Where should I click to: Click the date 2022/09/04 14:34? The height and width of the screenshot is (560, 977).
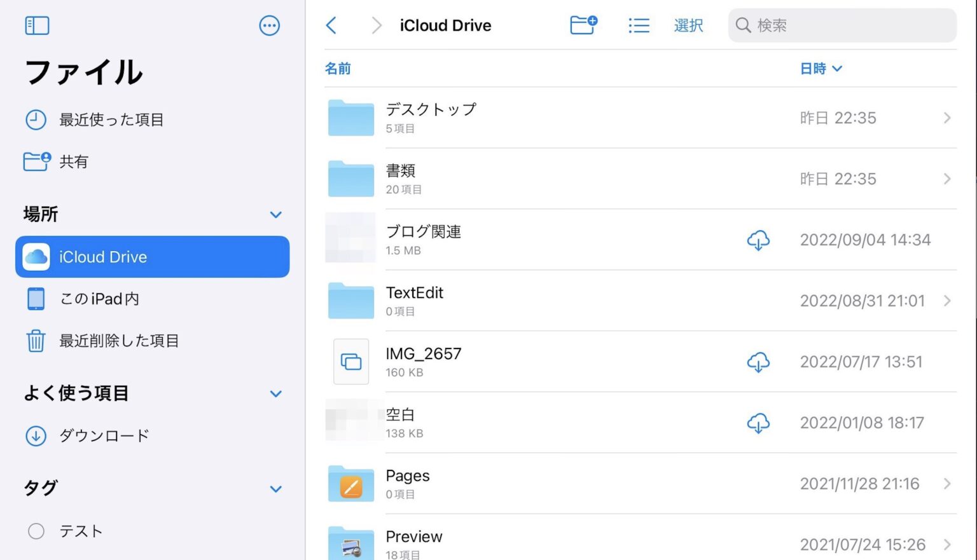(865, 240)
